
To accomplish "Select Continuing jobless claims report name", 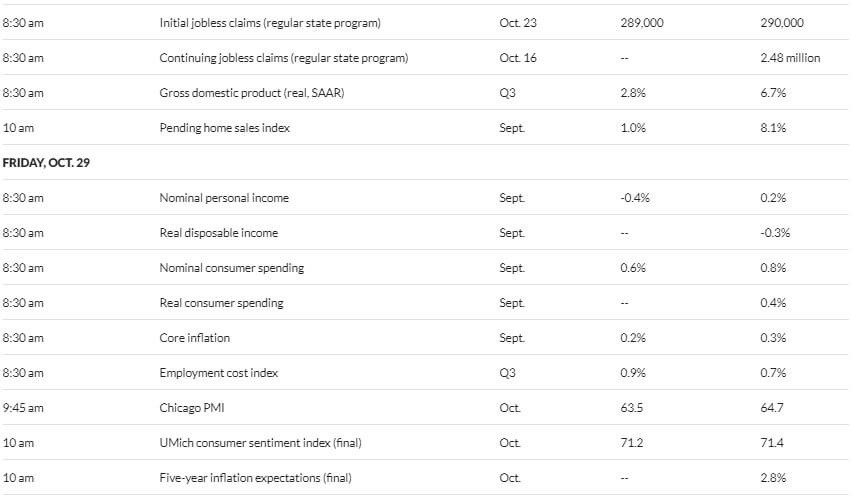I will [x=284, y=58].
